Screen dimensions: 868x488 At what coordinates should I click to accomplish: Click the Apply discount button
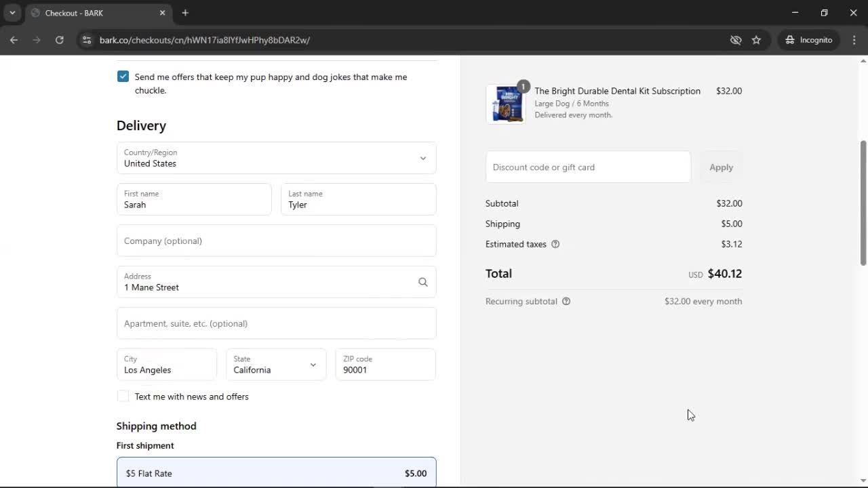point(721,167)
